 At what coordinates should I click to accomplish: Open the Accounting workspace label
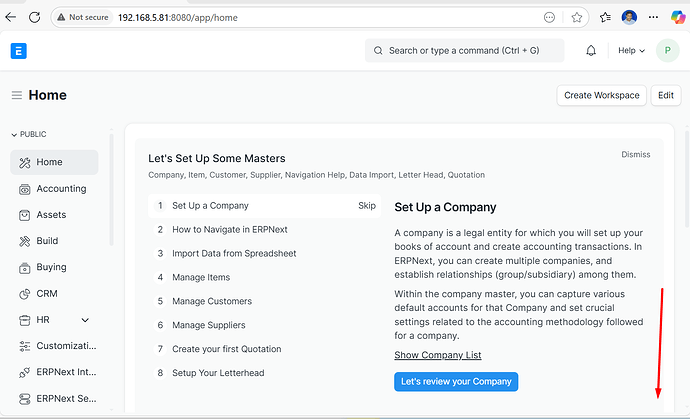point(61,189)
